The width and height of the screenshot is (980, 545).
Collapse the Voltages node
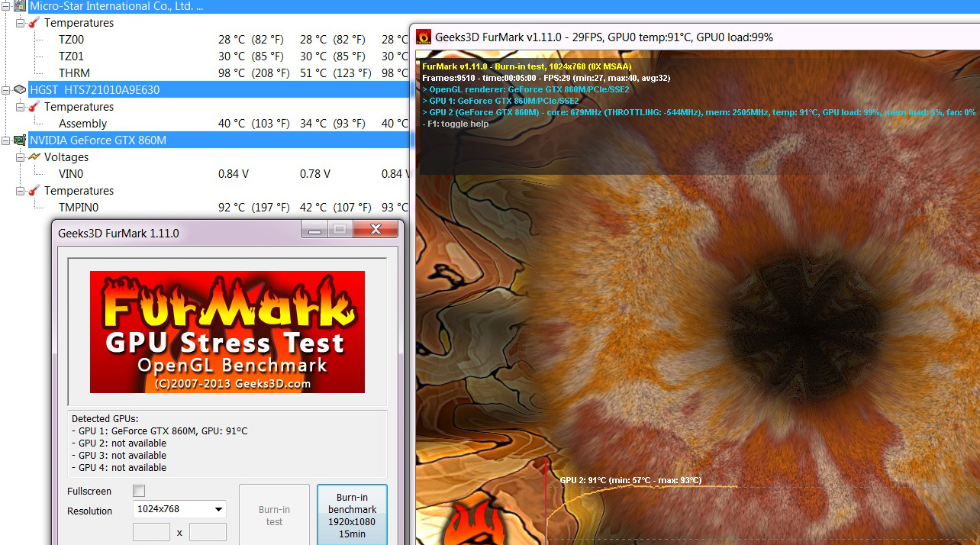tap(20, 157)
